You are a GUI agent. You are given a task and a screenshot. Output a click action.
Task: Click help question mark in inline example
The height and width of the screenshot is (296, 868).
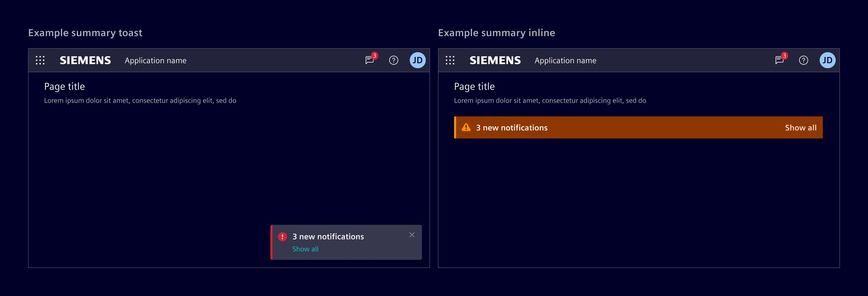tap(803, 60)
